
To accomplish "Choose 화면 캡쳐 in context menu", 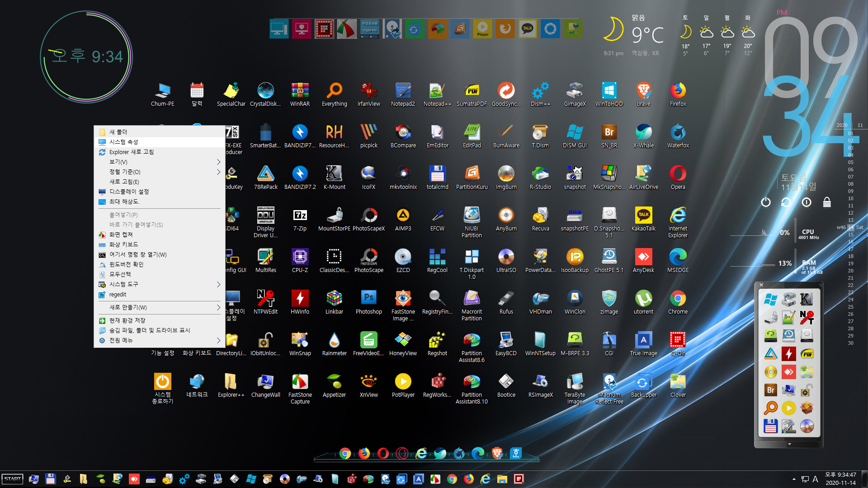I will [159, 235].
